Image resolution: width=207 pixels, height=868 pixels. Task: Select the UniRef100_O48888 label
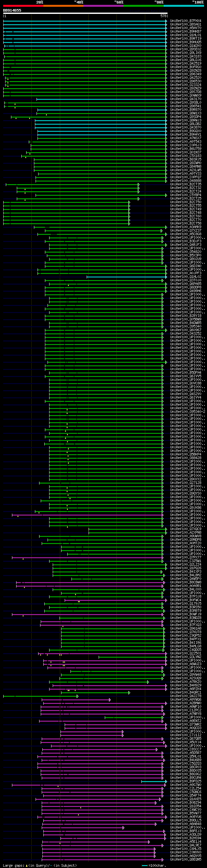coord(186,181)
